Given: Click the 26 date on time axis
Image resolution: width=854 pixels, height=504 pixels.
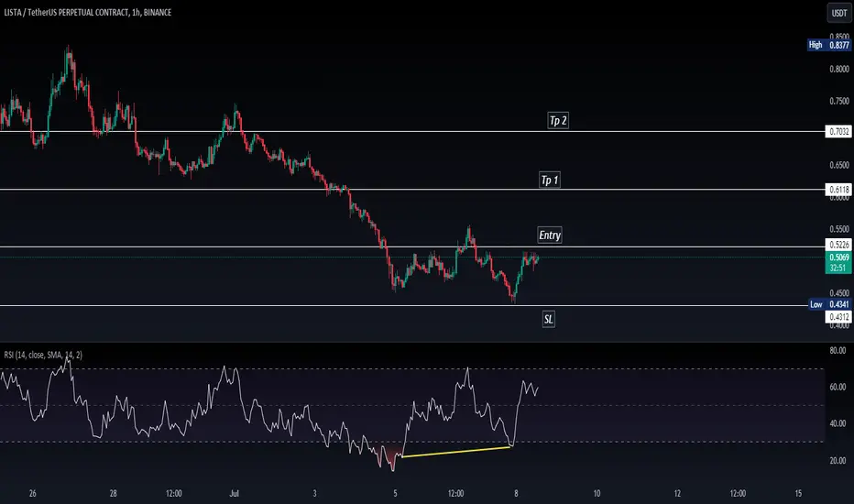Looking at the screenshot, I should coord(33,494).
